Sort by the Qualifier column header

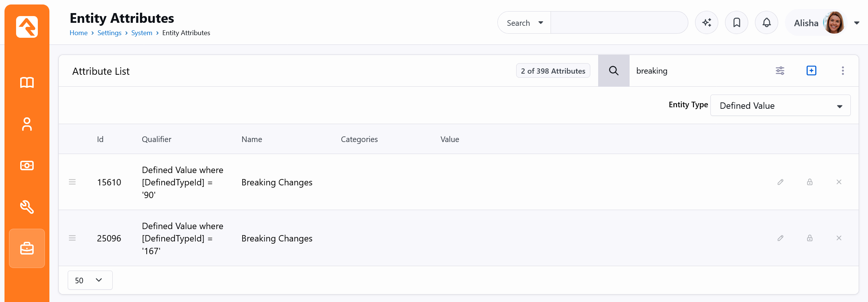(156, 139)
